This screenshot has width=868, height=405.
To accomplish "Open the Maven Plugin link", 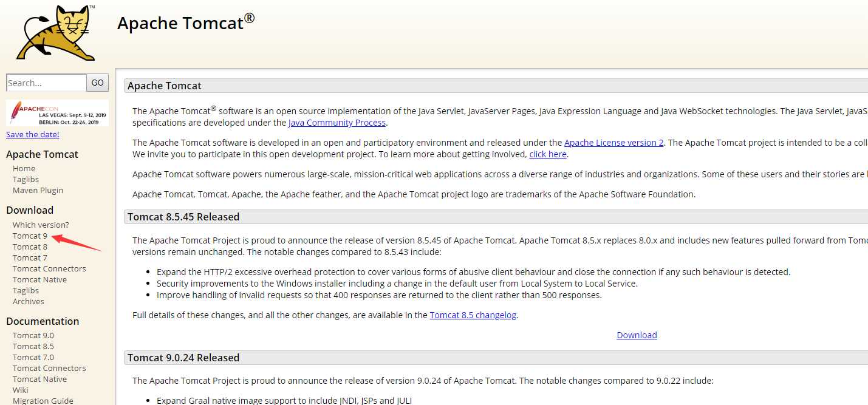I will [38, 190].
